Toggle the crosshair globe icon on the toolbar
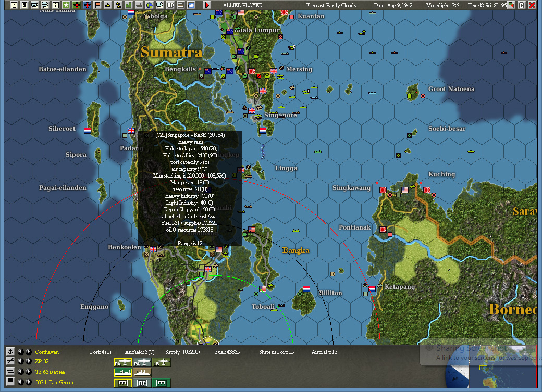 tap(159, 5)
